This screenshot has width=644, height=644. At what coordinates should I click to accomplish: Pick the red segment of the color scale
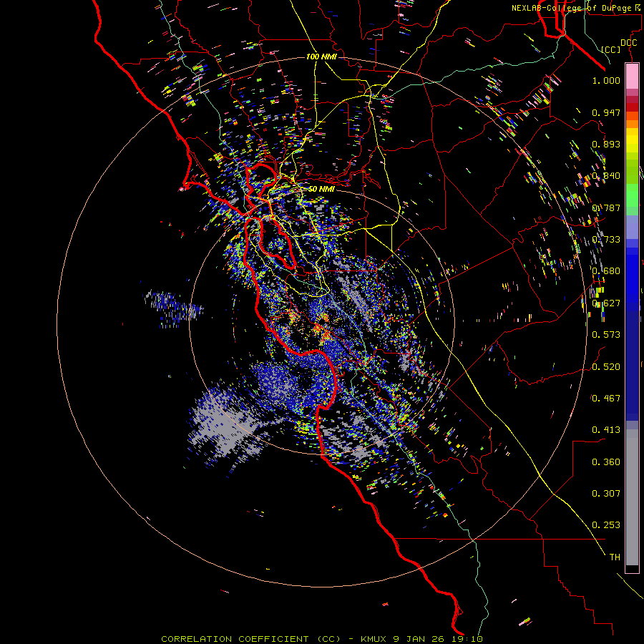coord(632,107)
